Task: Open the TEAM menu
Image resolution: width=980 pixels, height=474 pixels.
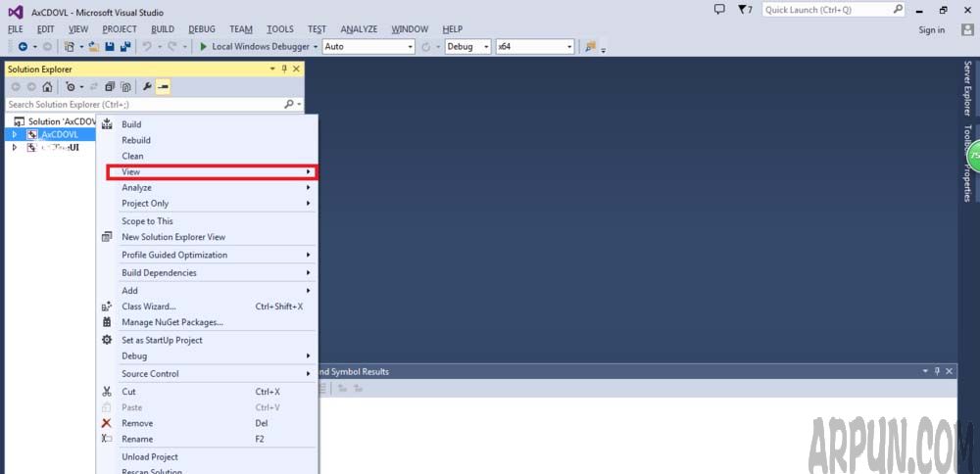Action: (241, 29)
